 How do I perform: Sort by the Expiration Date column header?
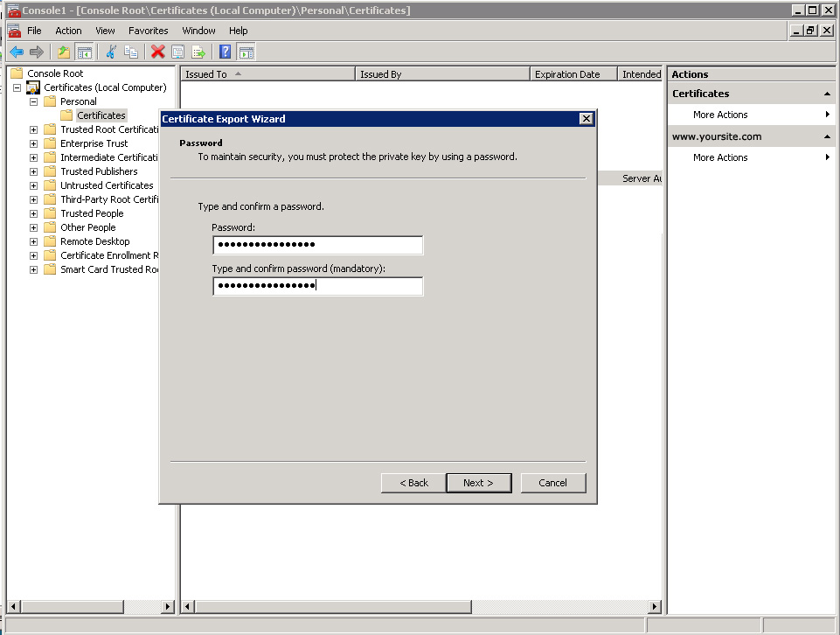573,74
